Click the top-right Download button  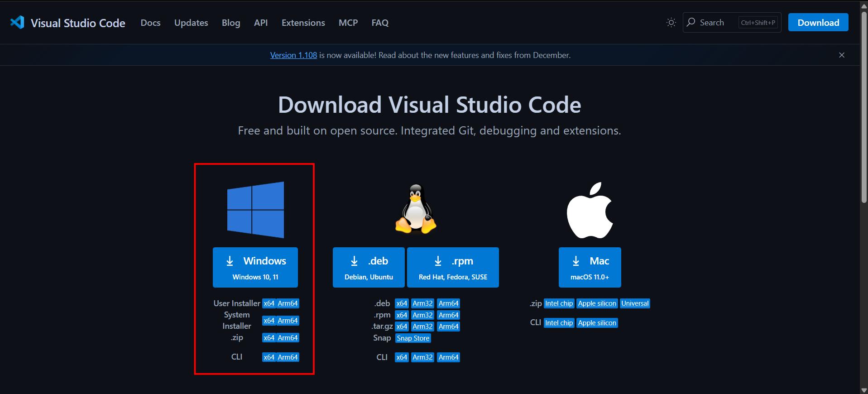(818, 22)
